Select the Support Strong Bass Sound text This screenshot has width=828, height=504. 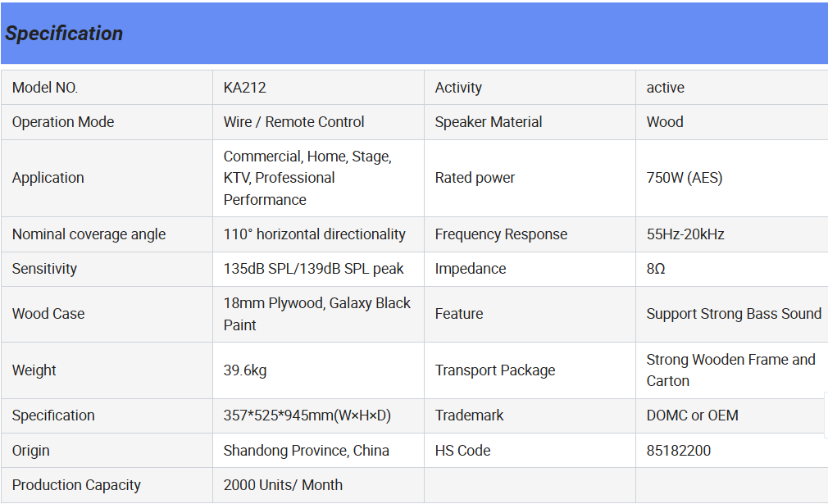point(733,314)
